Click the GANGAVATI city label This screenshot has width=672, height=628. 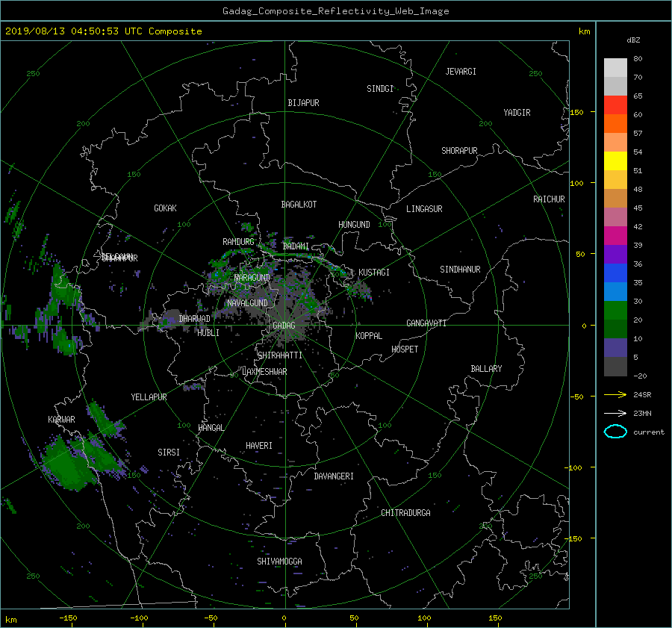point(426,323)
